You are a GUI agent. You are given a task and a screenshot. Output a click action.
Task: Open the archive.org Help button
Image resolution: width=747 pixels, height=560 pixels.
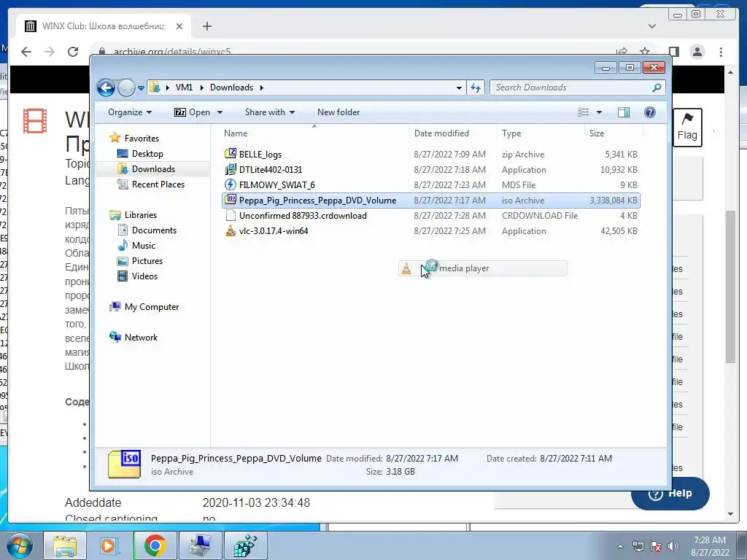(x=670, y=494)
